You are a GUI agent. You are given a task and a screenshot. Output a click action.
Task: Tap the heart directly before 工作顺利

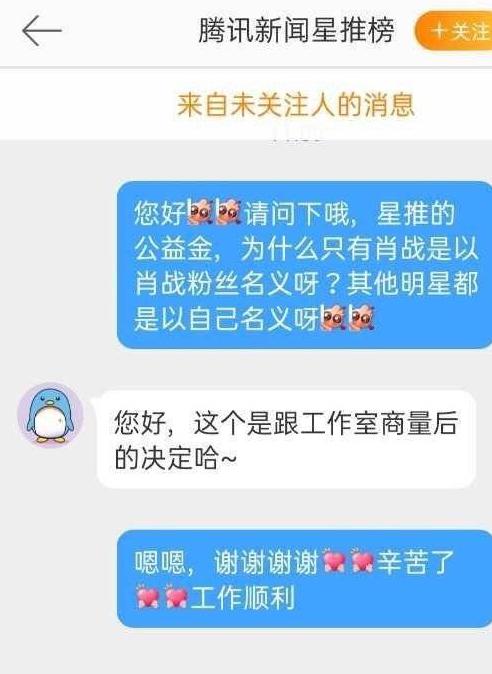pyautogui.click(x=176, y=597)
